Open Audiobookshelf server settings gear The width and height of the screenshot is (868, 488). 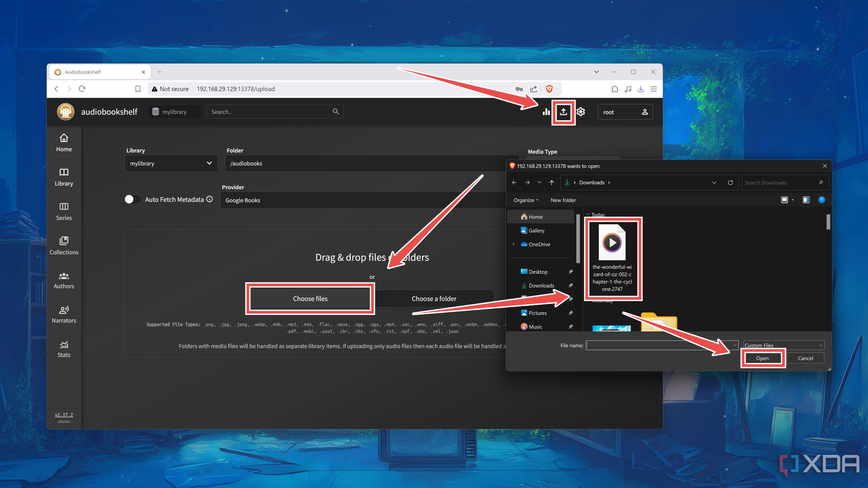click(x=580, y=112)
